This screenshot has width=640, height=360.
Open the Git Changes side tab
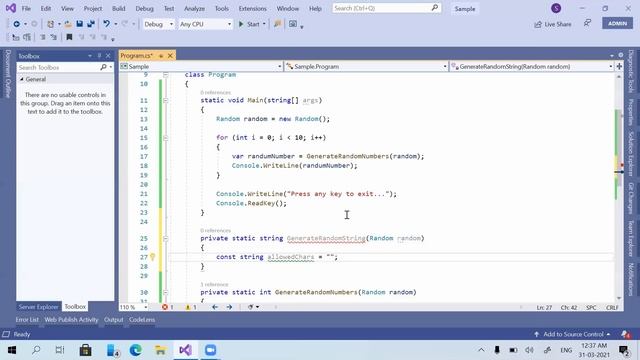(x=631, y=198)
